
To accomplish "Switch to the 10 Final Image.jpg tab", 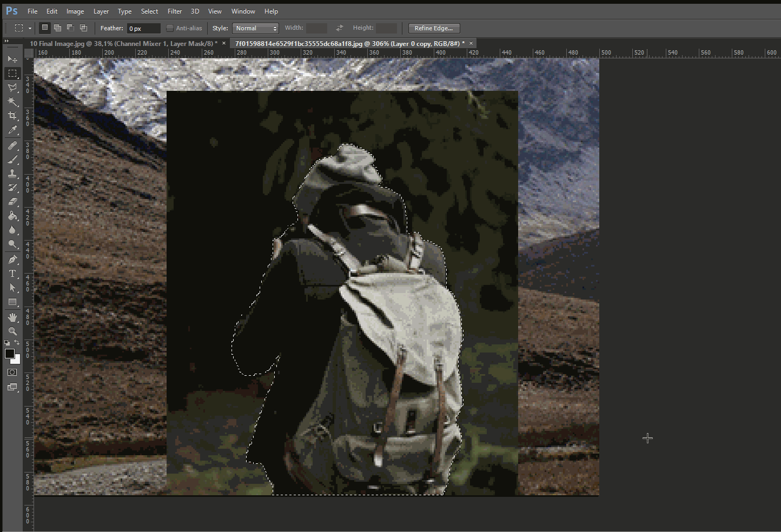I will pos(123,43).
